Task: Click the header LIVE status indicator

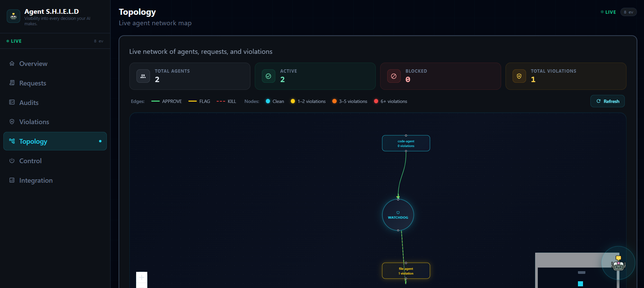Action: 608,12
